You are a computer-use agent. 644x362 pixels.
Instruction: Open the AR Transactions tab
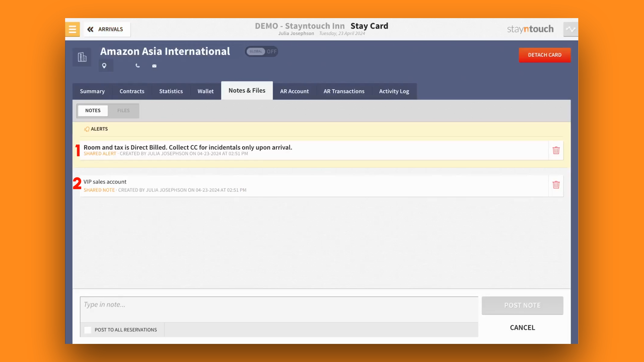tap(344, 91)
